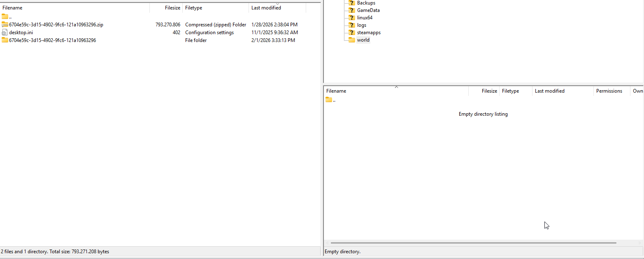This screenshot has height=259, width=644.
Task: Click the world folder icon in remote tree
Action: 351,40
